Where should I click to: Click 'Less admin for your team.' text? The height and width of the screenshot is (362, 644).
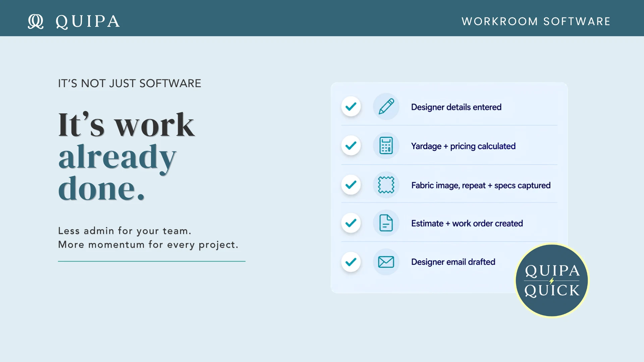pos(124,231)
